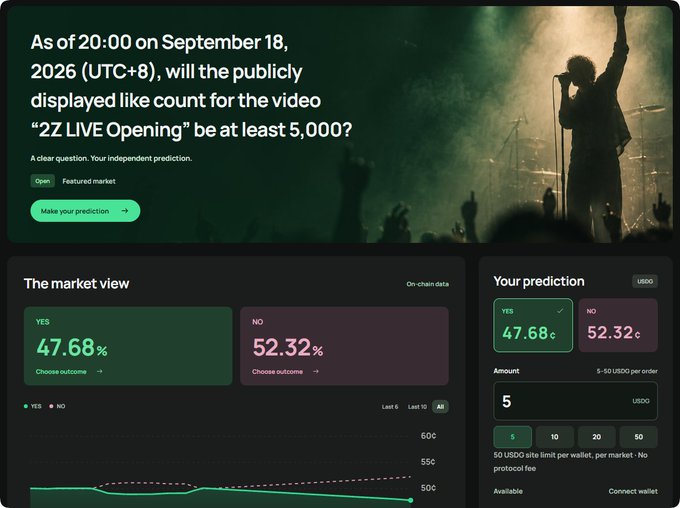This screenshot has height=508, width=680.
Task: Pick the 50 USDG preset amount
Action: pyautogui.click(x=639, y=437)
